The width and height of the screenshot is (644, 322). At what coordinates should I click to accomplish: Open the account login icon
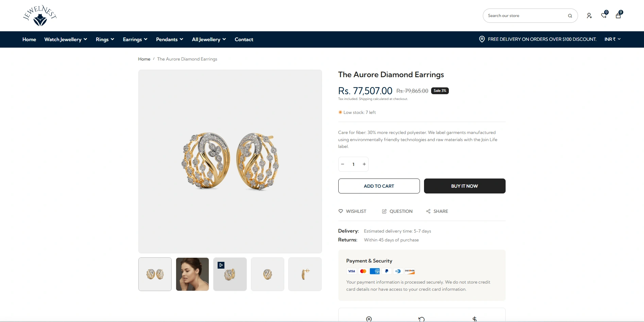589,16
